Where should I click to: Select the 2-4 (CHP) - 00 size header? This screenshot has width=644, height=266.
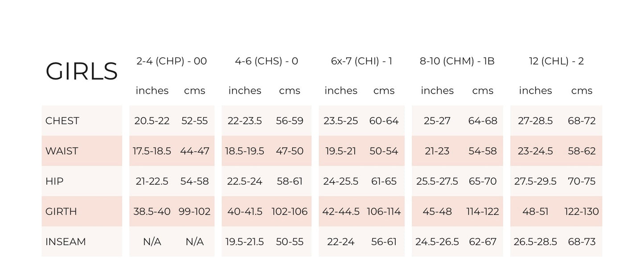coord(172,61)
